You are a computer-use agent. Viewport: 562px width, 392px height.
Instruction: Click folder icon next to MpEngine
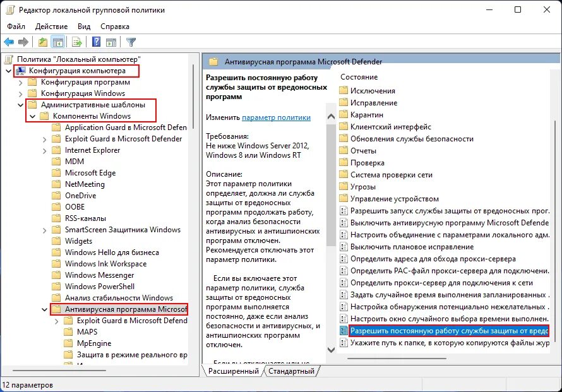coord(68,343)
